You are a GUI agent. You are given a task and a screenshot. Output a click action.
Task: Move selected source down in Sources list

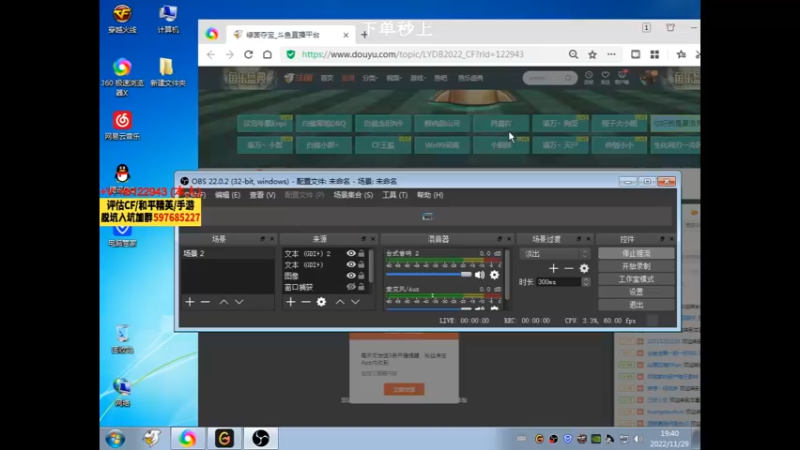pos(355,302)
